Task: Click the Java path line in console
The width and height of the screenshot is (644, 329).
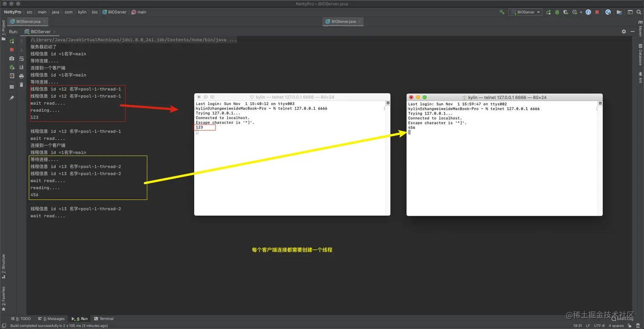Action: (x=134, y=40)
